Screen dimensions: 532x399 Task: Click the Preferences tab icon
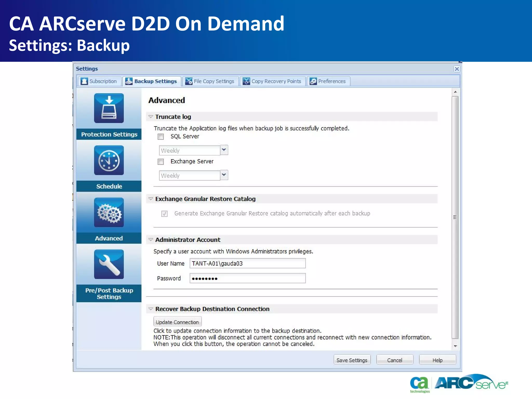tap(313, 81)
